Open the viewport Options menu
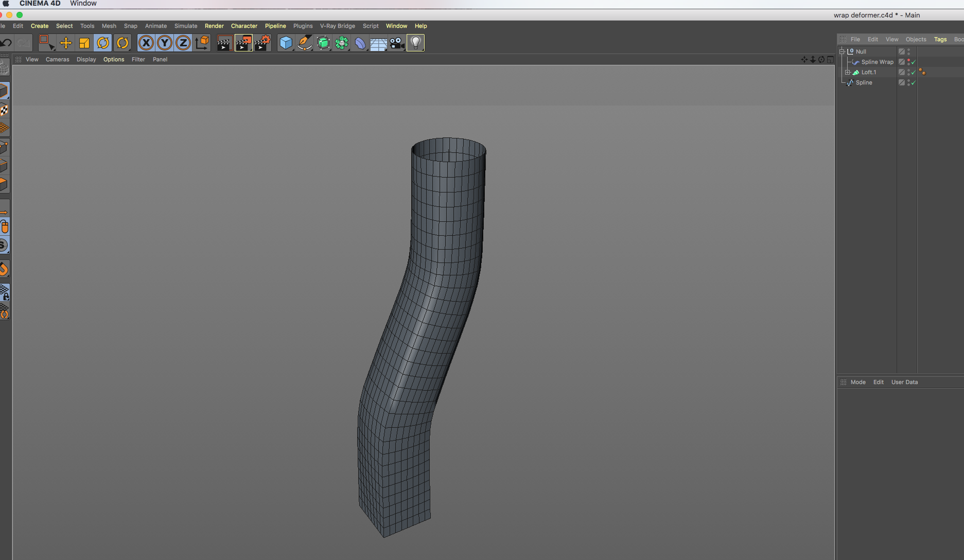Screen dimensions: 964x560 (x=114, y=59)
